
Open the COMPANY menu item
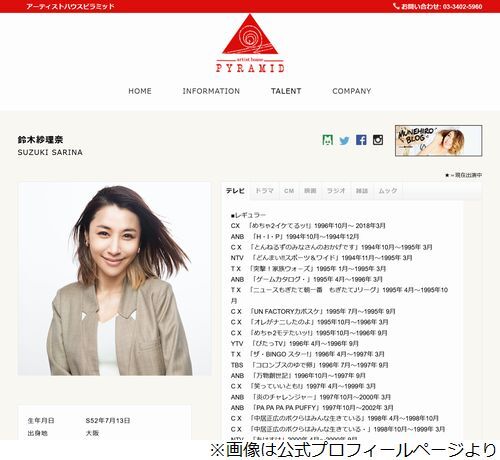click(x=352, y=91)
